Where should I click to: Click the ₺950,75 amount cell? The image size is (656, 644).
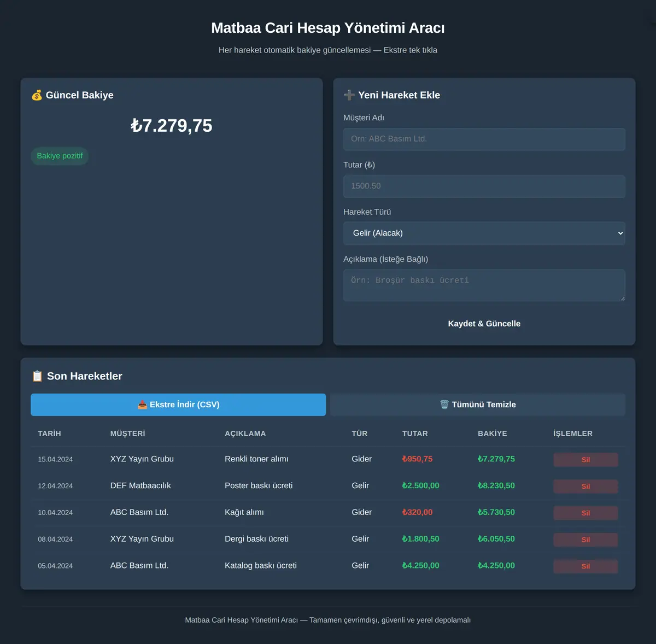pyautogui.click(x=417, y=459)
